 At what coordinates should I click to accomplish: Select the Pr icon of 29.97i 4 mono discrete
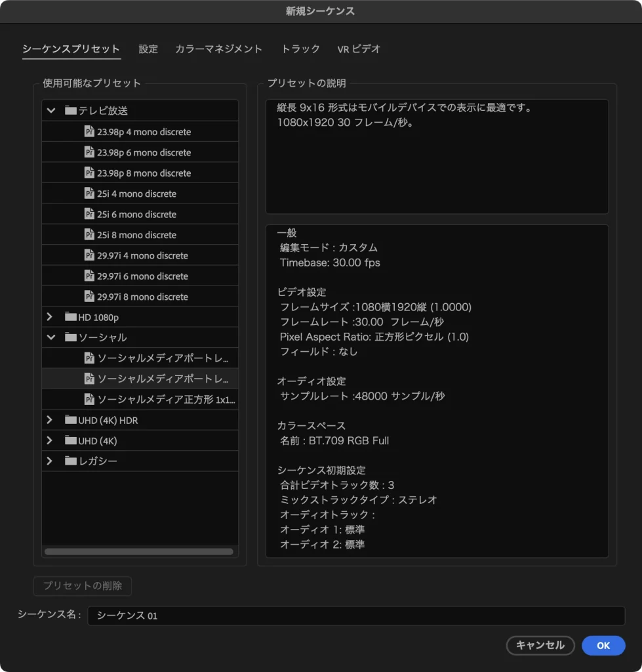(89, 255)
